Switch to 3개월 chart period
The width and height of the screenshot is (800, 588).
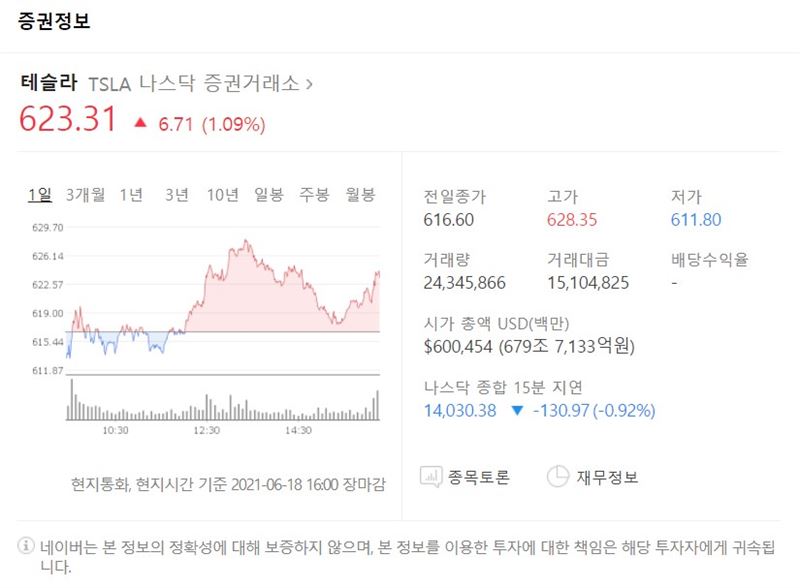[85, 194]
